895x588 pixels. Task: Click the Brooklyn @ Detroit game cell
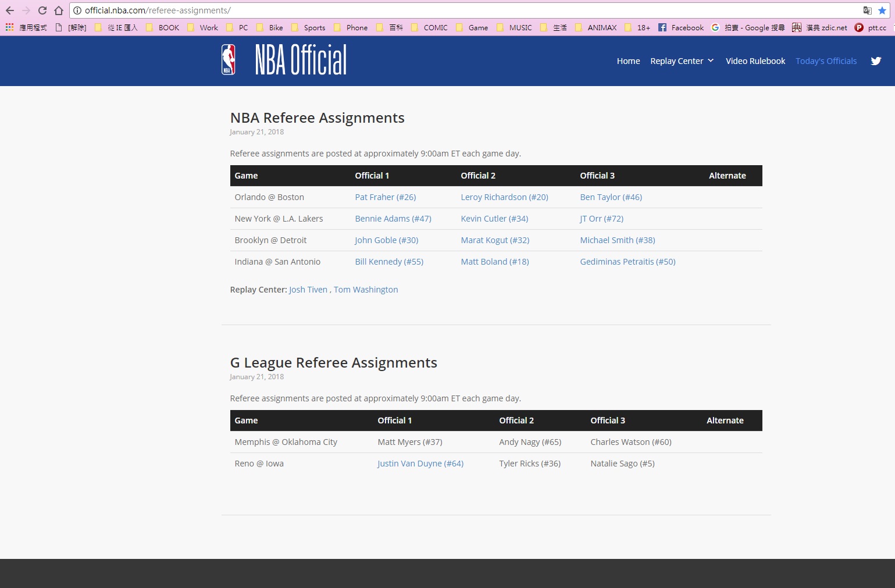(270, 240)
